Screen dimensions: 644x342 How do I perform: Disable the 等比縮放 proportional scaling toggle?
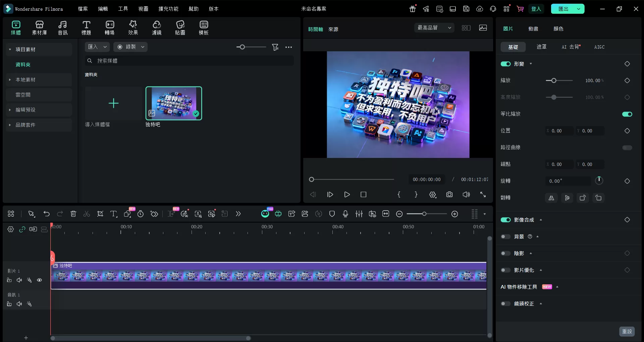(x=627, y=114)
